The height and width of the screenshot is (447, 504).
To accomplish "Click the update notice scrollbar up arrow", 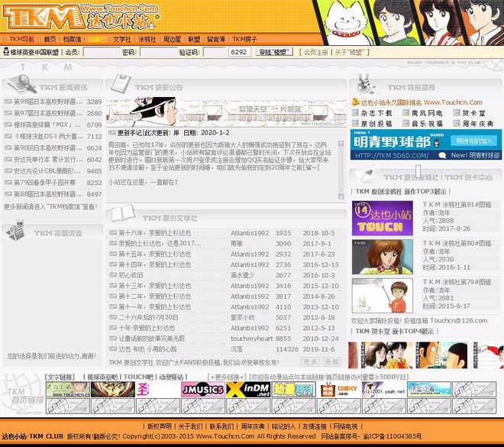I will point(341,144).
